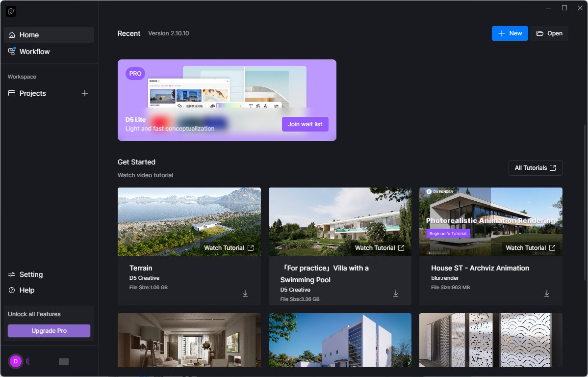Image resolution: width=588 pixels, height=377 pixels.
Task: Click the Unlock all Features text
Action: coord(34,314)
